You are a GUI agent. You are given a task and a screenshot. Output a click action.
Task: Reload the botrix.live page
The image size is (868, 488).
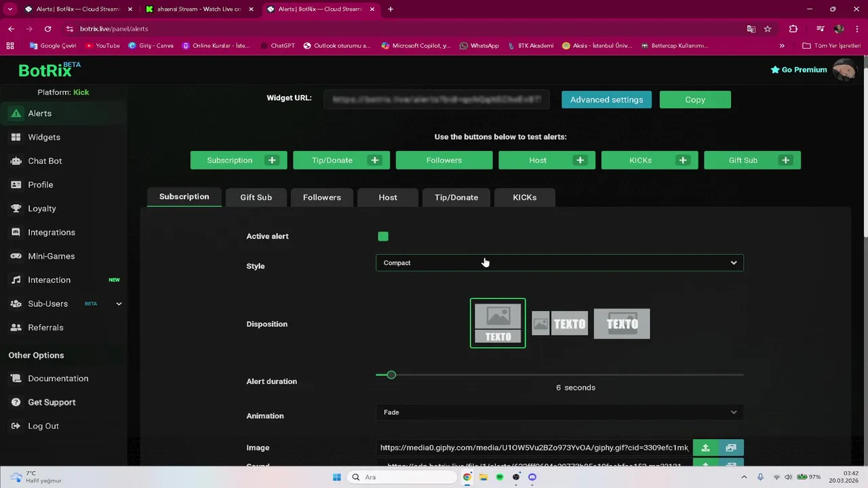47,28
